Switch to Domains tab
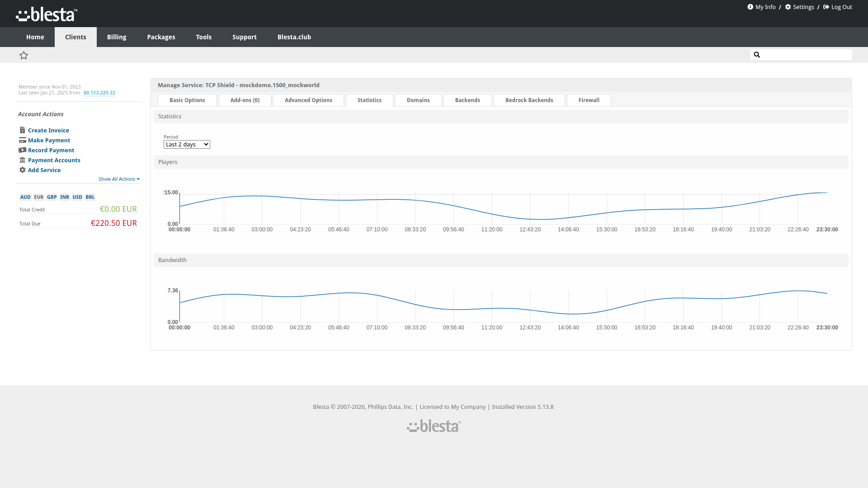 coord(418,100)
